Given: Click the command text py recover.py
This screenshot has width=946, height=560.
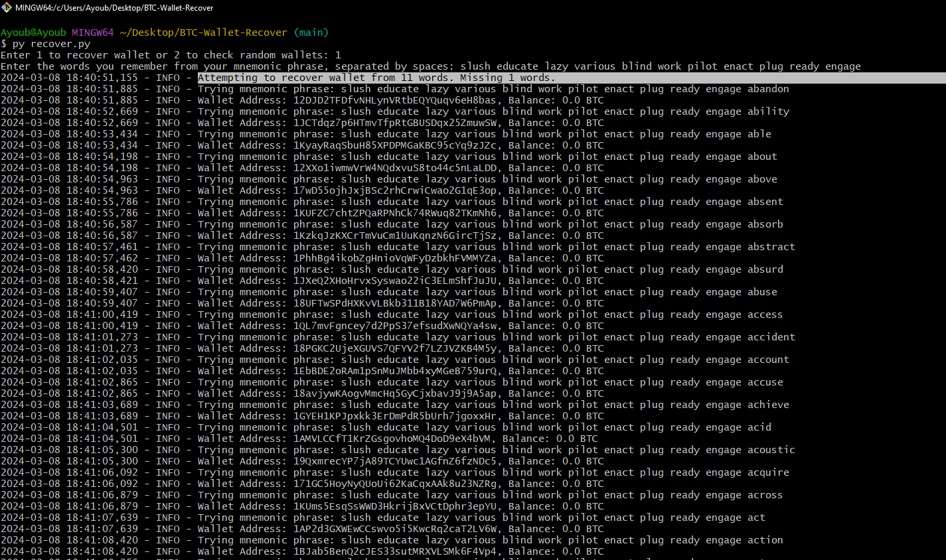Looking at the screenshot, I should [x=51, y=44].
